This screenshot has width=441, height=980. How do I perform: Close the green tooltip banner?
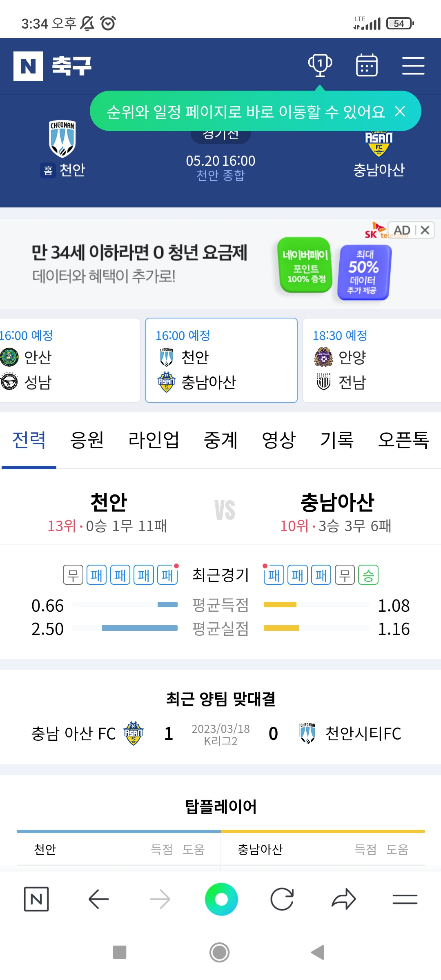(400, 111)
